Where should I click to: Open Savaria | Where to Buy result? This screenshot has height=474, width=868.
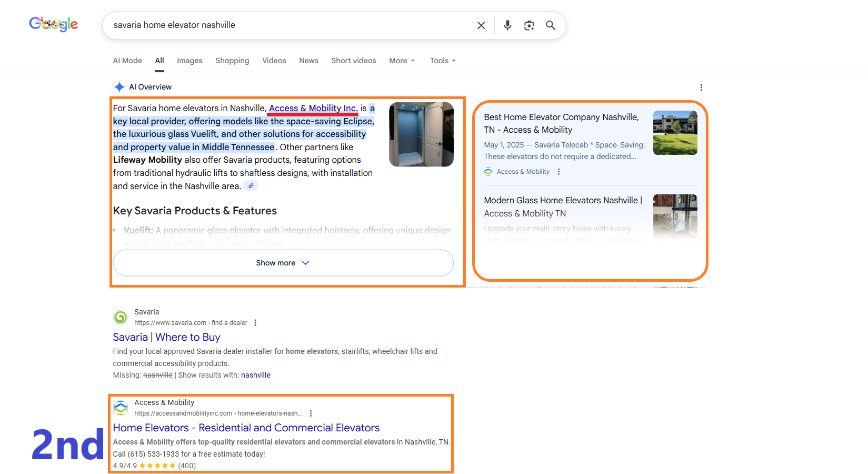[x=166, y=337]
